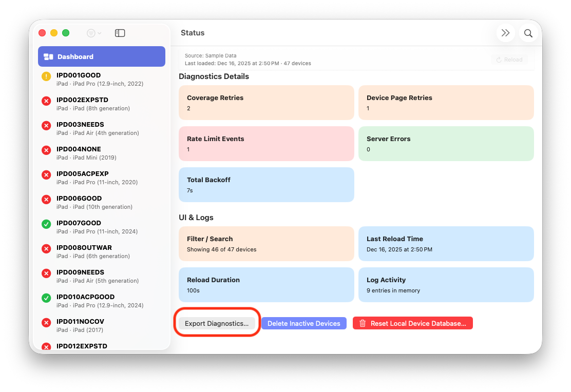Click the red error icon for IPD004NONE
The width and height of the screenshot is (571, 392).
46,150
